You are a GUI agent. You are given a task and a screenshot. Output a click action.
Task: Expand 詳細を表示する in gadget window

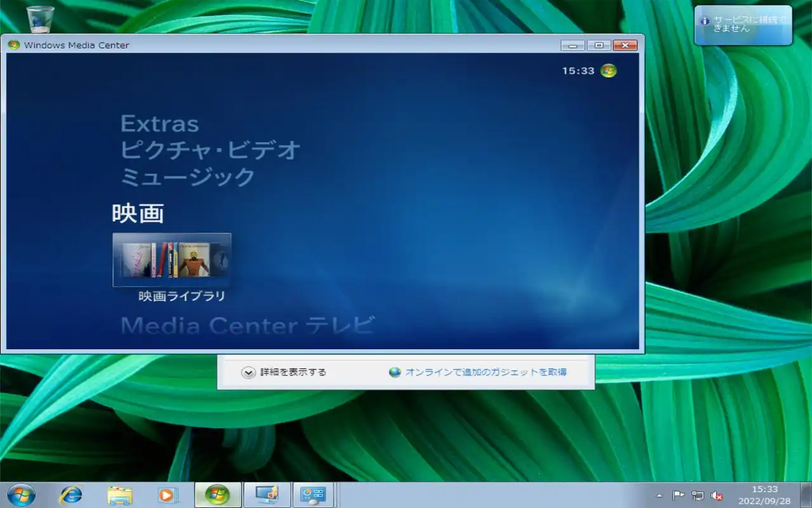click(284, 372)
